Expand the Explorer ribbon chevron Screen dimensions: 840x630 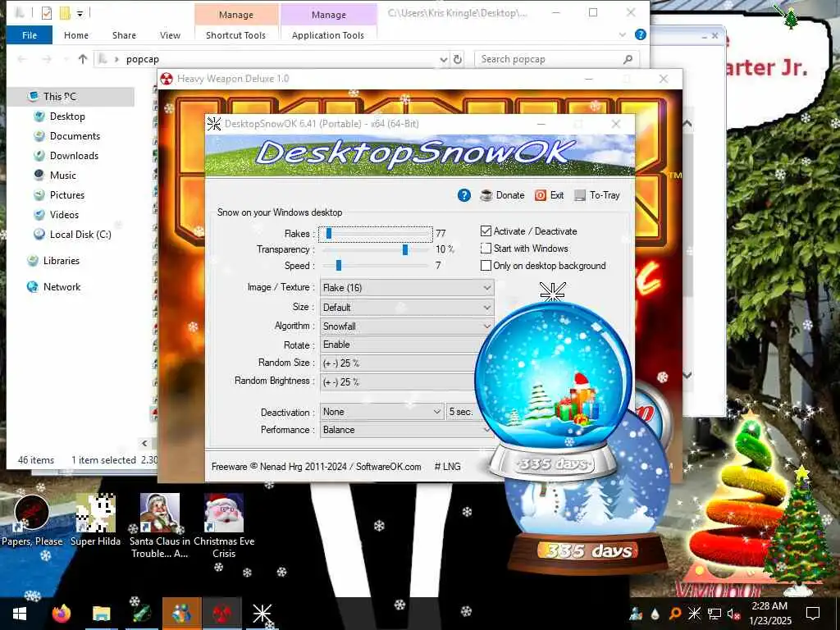(x=623, y=34)
